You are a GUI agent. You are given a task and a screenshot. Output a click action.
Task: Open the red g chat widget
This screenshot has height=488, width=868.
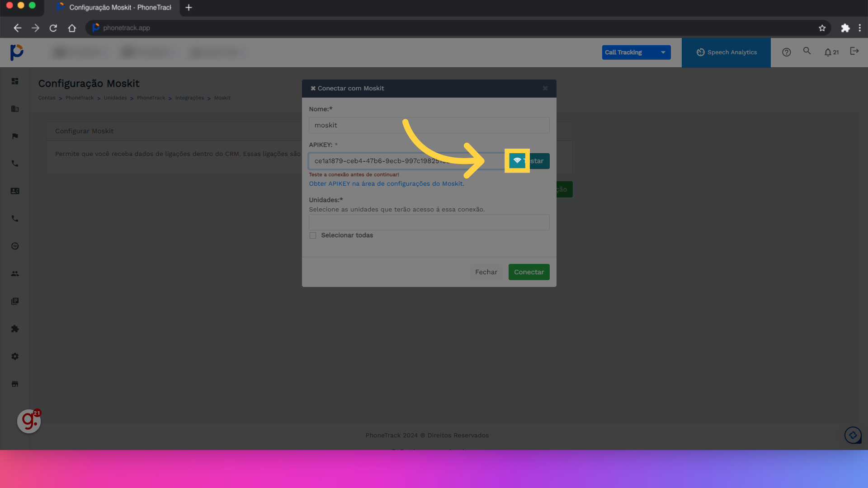point(29,421)
